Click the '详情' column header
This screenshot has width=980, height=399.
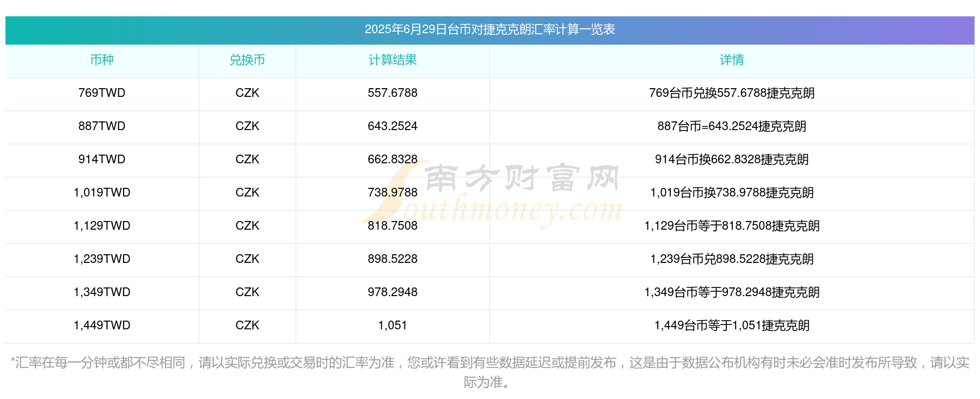[732, 60]
